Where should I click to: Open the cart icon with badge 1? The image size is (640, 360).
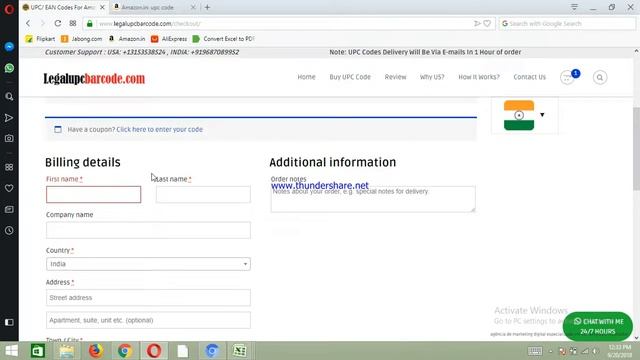(x=567, y=77)
